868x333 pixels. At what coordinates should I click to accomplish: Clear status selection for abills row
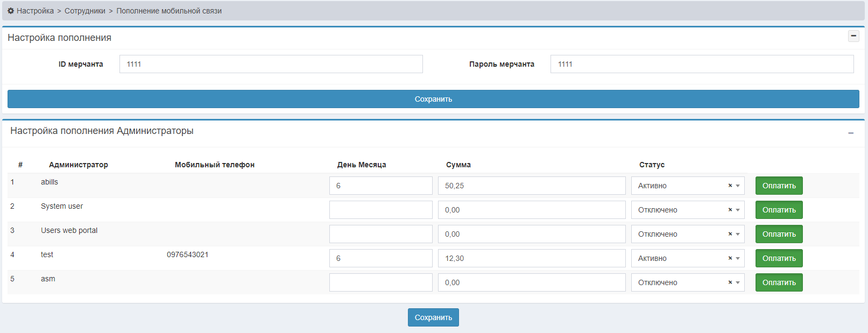(x=730, y=186)
